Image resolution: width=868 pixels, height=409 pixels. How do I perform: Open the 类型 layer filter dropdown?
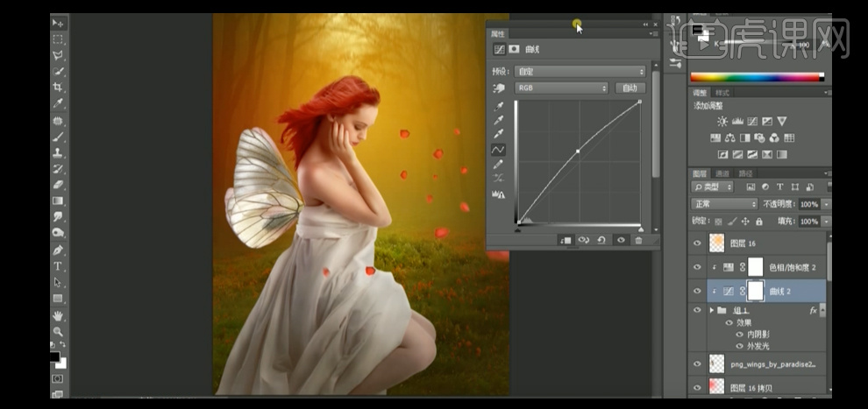click(712, 187)
